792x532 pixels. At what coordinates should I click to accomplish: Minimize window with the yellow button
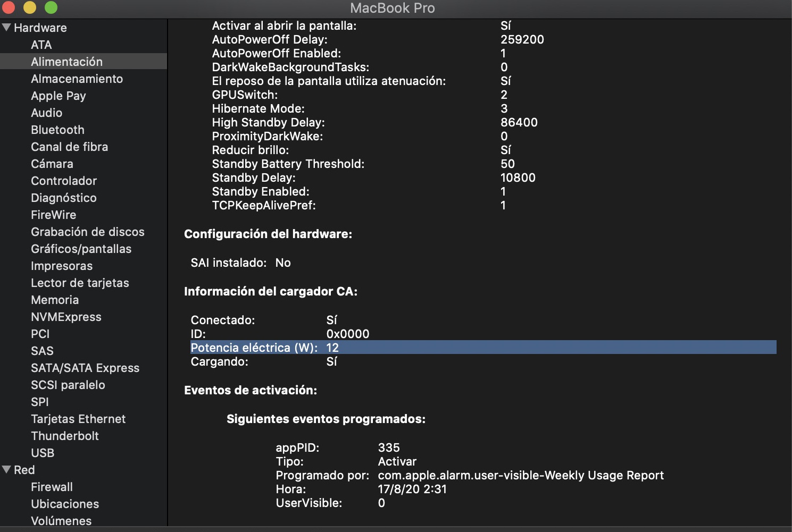(x=30, y=7)
